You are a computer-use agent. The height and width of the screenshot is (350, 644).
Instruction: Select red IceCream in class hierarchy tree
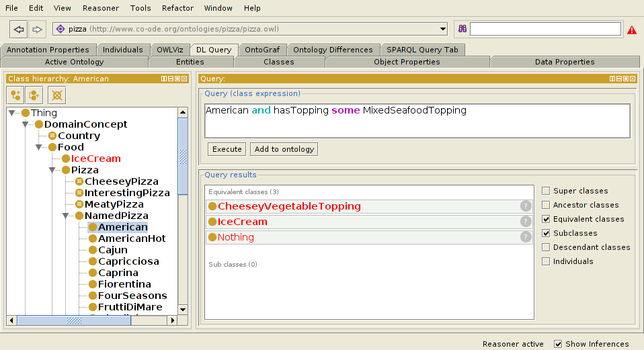click(95, 159)
